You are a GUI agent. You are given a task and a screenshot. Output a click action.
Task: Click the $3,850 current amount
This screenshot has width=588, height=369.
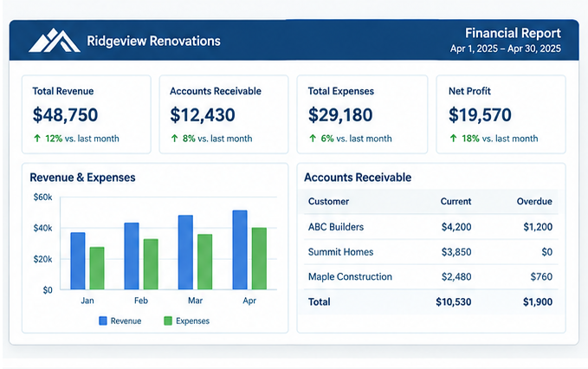coord(456,252)
